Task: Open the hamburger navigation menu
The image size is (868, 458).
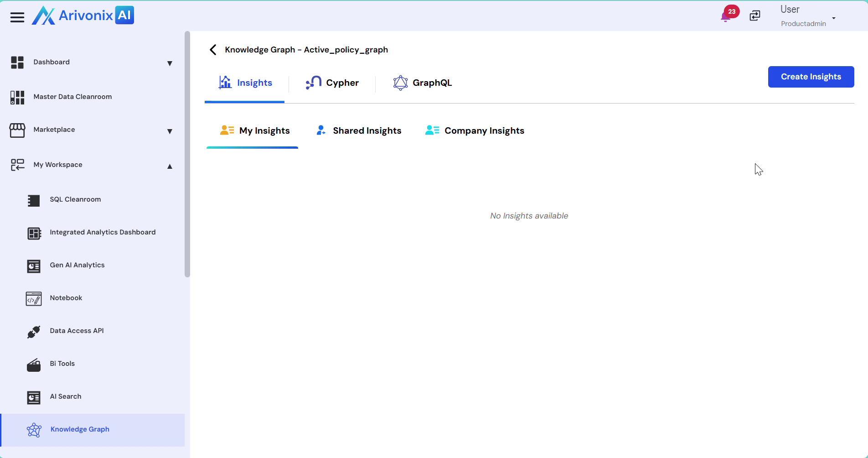Action: (x=17, y=17)
